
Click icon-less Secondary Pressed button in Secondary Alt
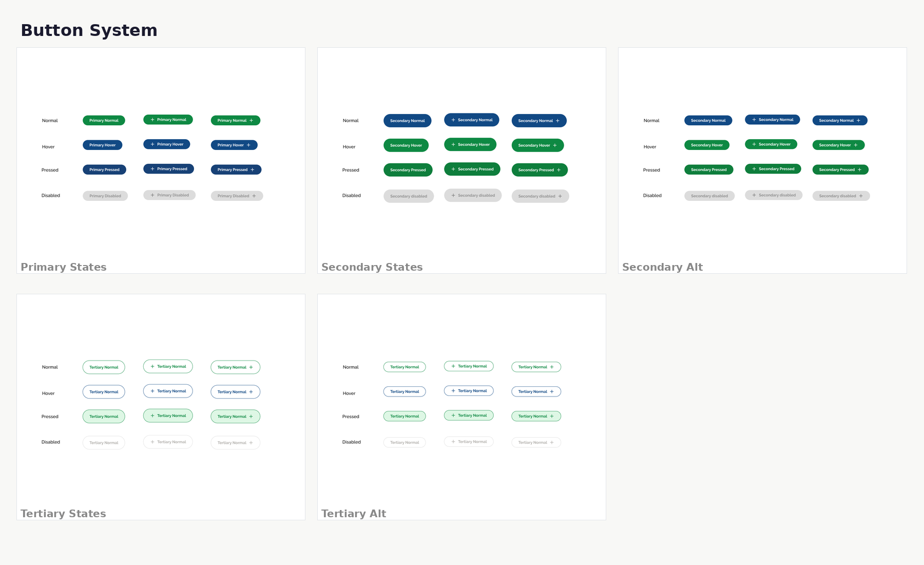[709, 169]
